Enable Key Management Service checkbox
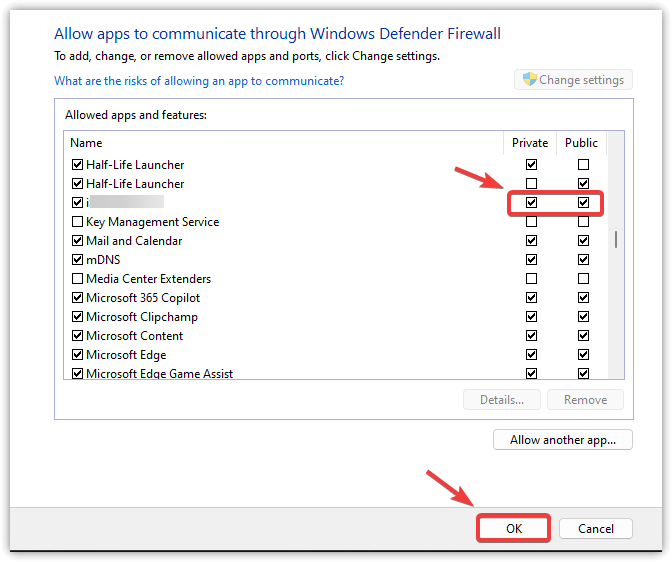The width and height of the screenshot is (672, 562). [x=78, y=222]
